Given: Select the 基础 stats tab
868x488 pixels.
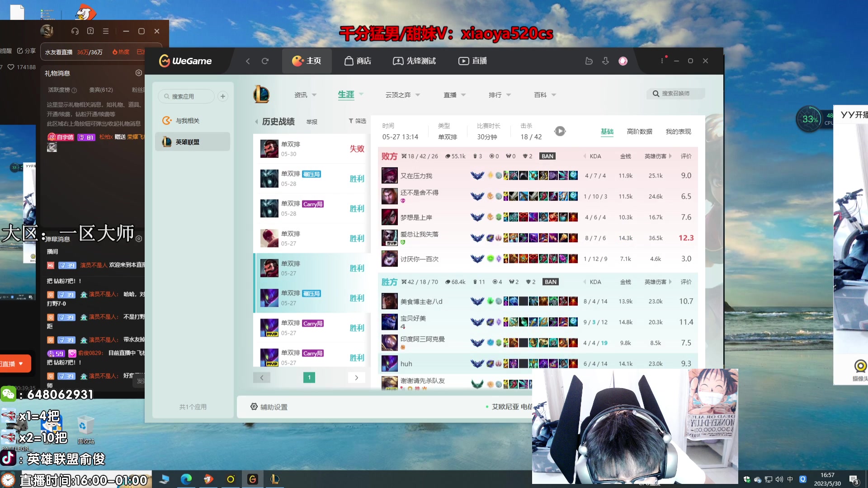Looking at the screenshot, I should tap(607, 131).
